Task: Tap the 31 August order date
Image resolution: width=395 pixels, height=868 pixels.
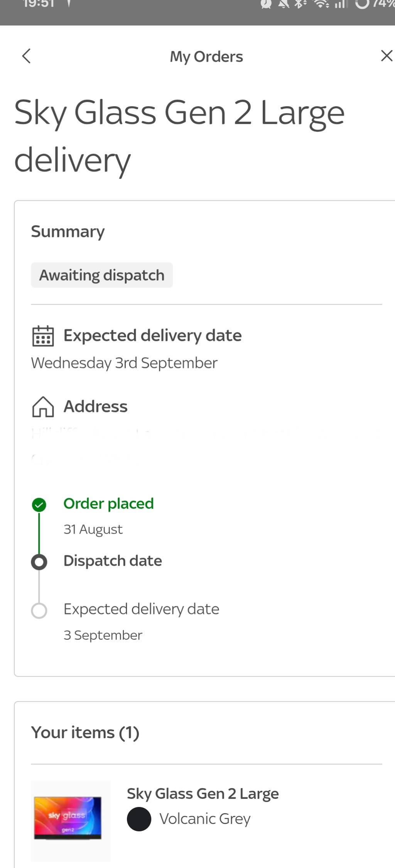Action: (x=93, y=529)
